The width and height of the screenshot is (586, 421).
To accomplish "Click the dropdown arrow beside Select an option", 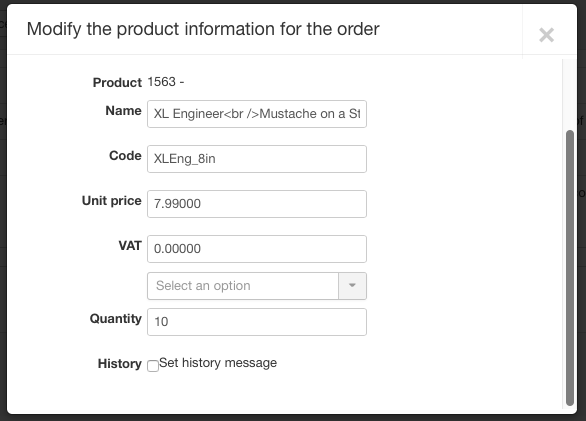I will [x=352, y=286].
